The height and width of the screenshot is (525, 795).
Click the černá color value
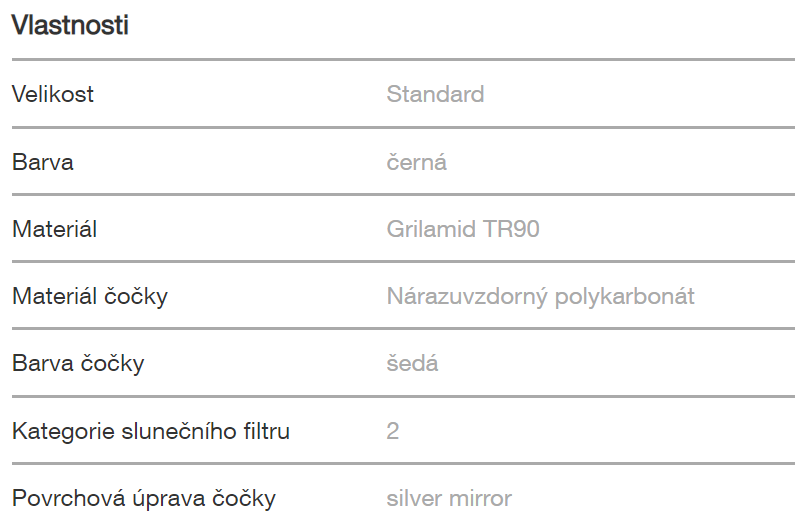click(416, 162)
